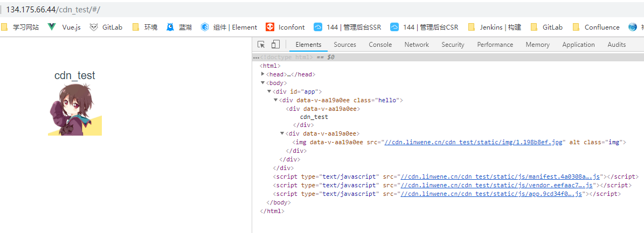Open the 组件 | Element bookmark
The height and width of the screenshot is (233, 644).
point(228,27)
